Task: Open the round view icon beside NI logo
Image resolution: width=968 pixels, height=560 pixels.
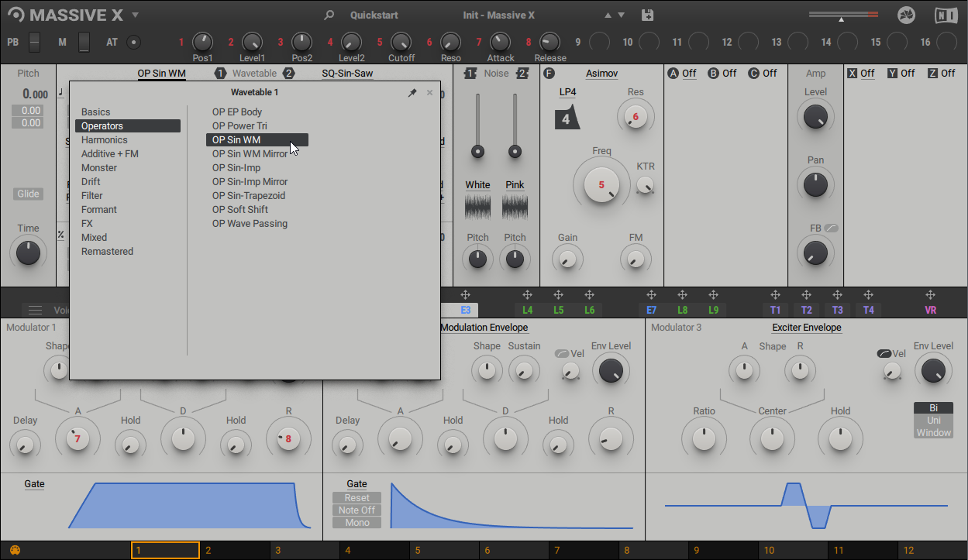Action: [906, 15]
